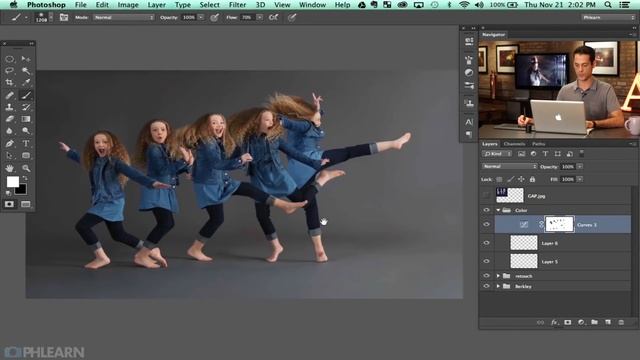Select the Eyedropper tool
This screenshot has height=360, width=640.
[x=26, y=82]
